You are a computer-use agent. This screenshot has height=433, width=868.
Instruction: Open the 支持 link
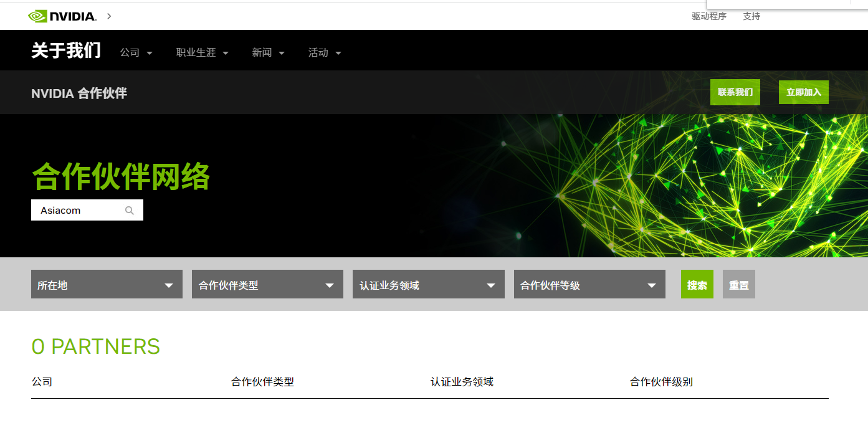[751, 16]
